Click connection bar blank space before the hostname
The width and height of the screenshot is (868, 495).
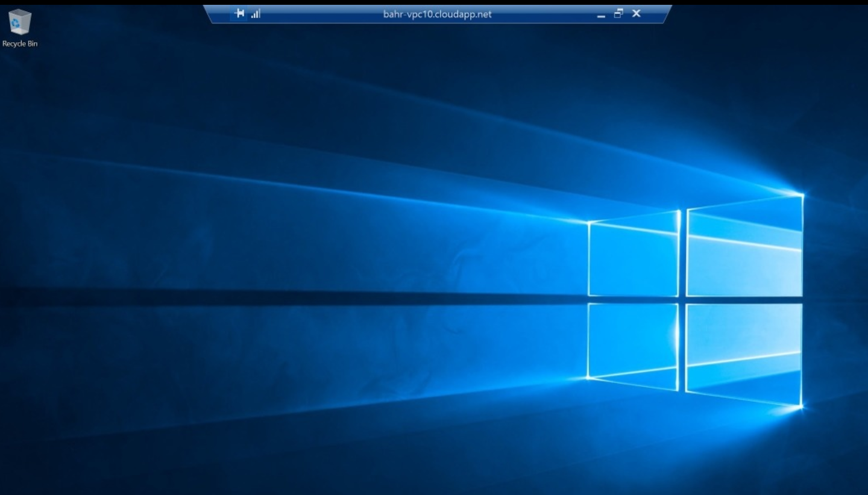[x=319, y=14]
